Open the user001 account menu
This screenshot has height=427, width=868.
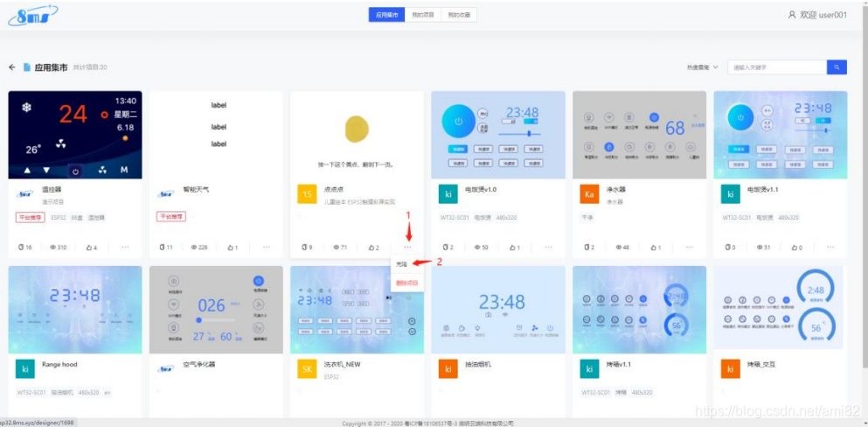[817, 15]
